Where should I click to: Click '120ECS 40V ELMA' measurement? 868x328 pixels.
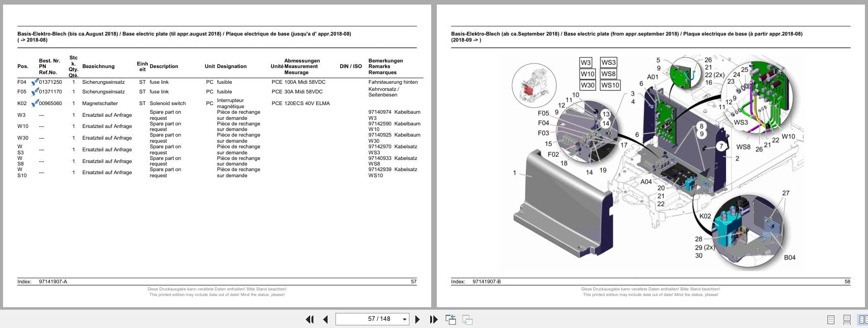pyautogui.click(x=307, y=104)
